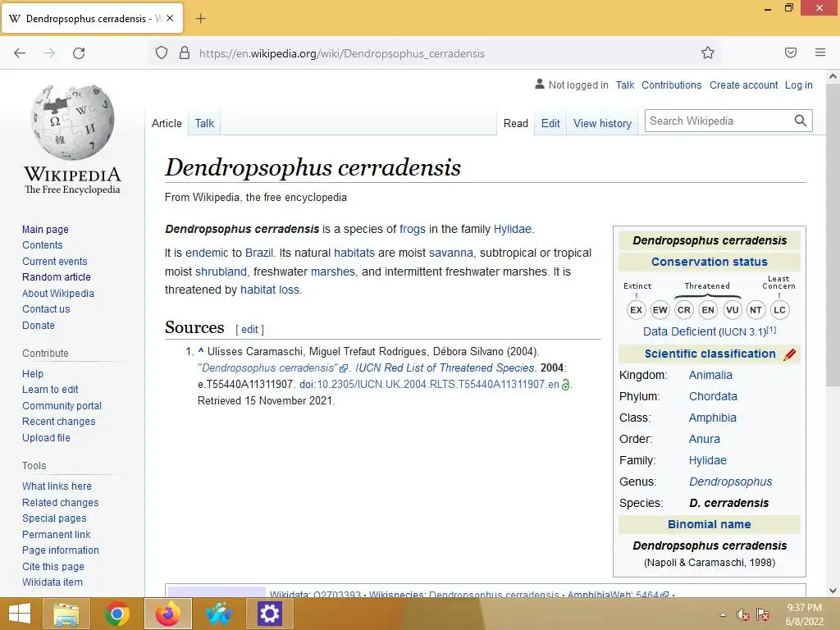The image size is (840, 630).
Task: Follow the Brazil link
Action: point(259,253)
